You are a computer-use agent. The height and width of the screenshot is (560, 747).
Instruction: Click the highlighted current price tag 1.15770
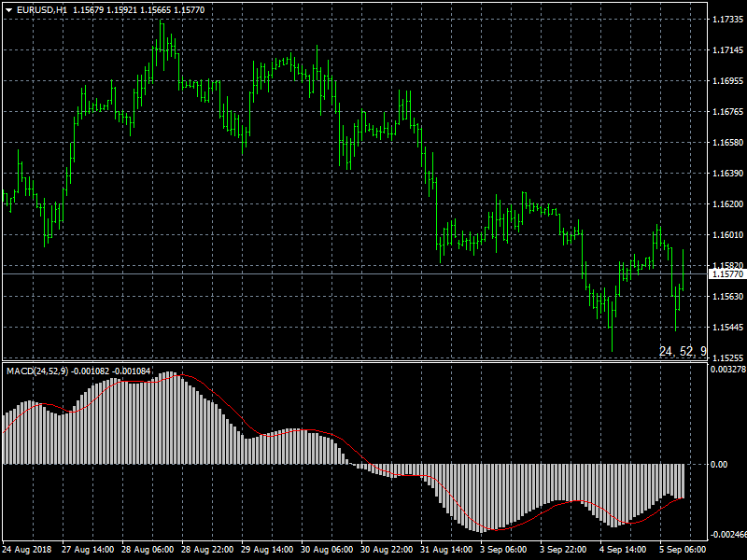coord(727,274)
